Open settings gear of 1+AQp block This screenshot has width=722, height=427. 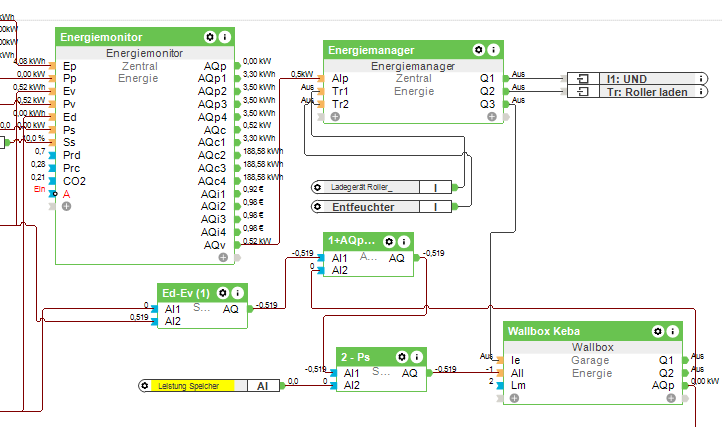(389, 241)
